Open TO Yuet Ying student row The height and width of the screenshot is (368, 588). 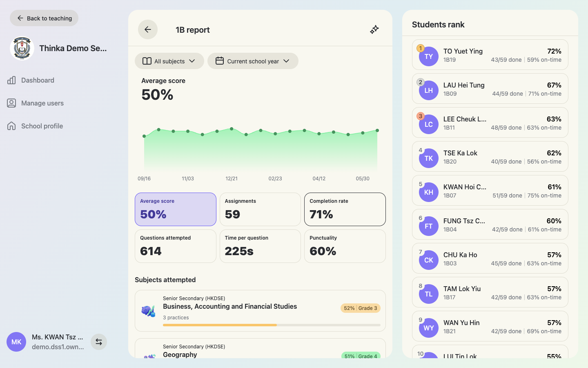[x=490, y=55]
